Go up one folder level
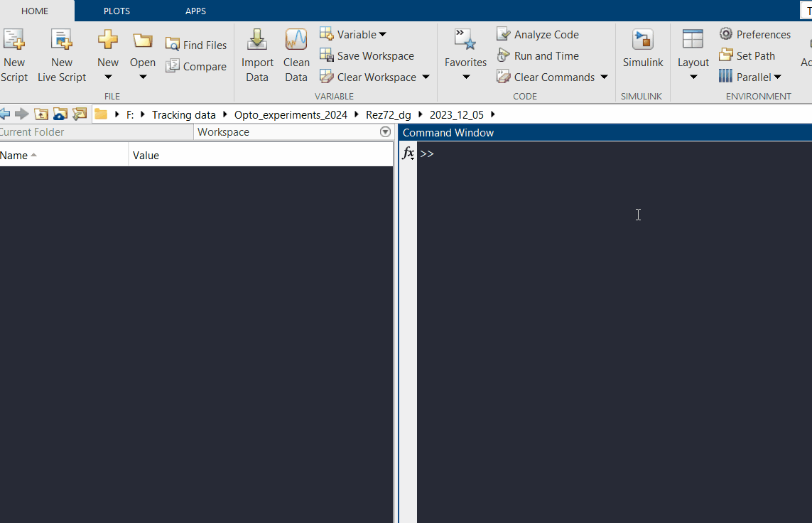 (x=41, y=114)
